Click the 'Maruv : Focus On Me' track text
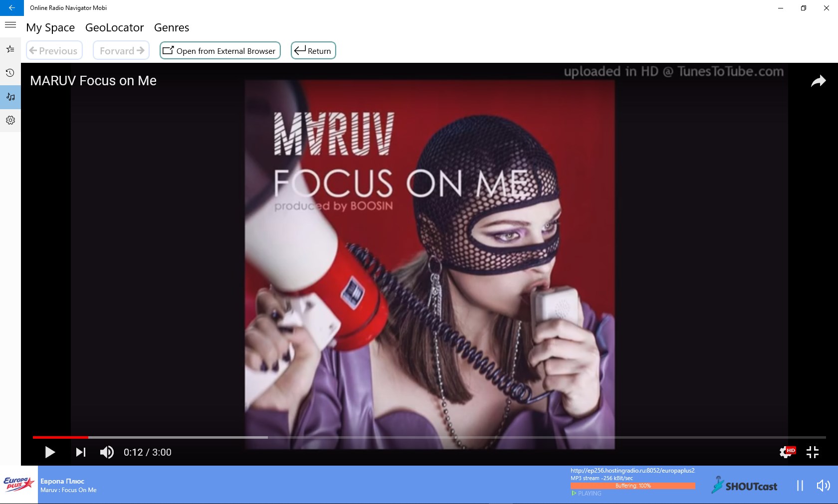The height and width of the screenshot is (504, 838). [x=68, y=490]
